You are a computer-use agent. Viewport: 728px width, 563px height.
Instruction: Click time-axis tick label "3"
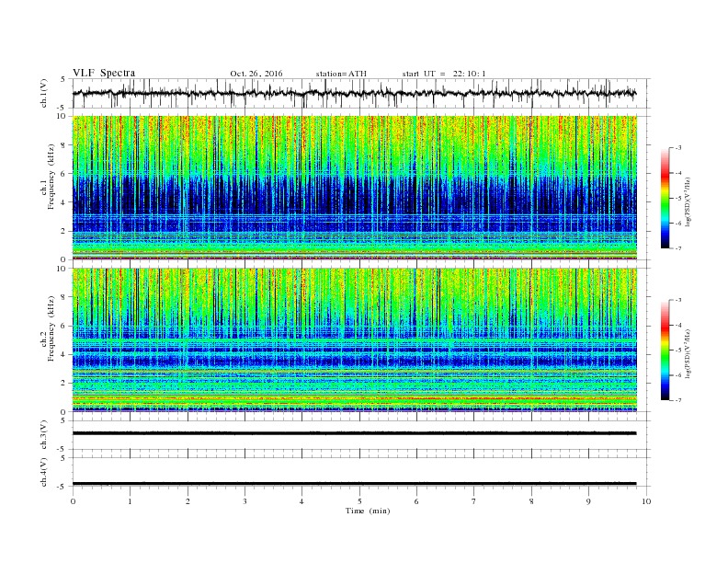click(x=245, y=501)
